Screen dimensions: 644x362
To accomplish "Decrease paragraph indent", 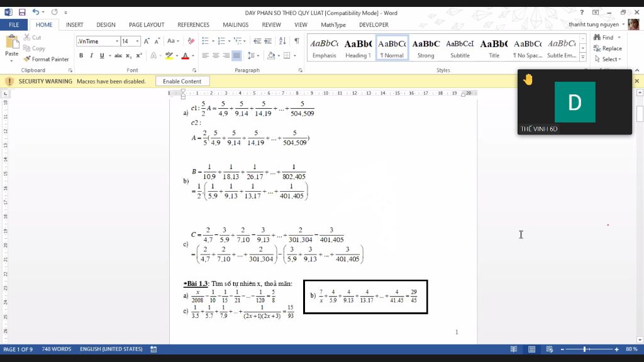I will coord(257,41).
